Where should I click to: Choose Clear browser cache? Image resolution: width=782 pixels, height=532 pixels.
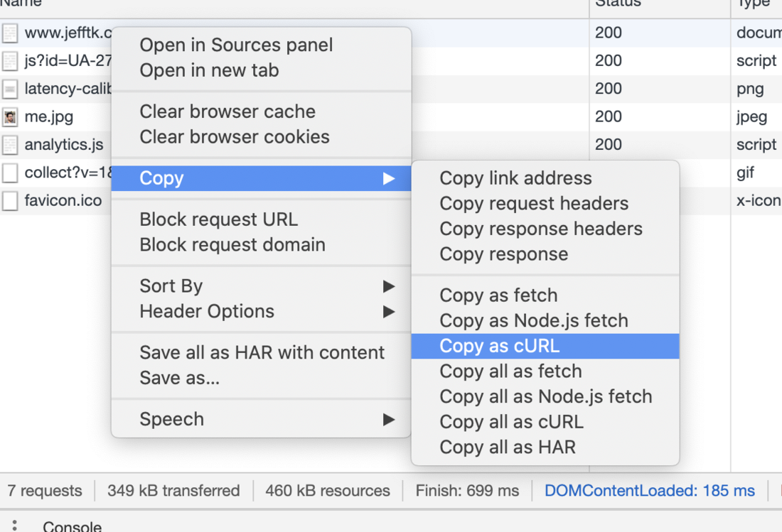click(227, 112)
